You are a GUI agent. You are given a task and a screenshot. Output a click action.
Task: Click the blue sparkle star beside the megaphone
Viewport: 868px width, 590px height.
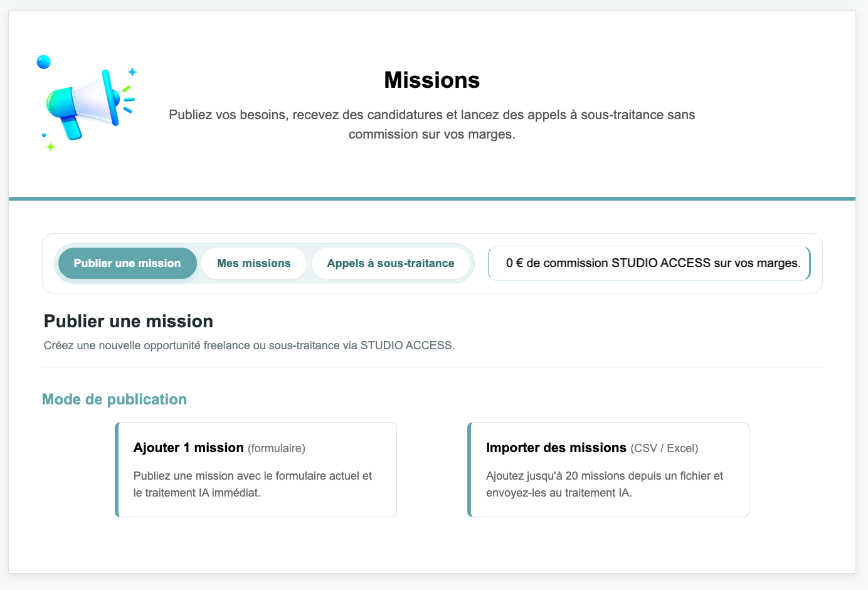point(132,72)
